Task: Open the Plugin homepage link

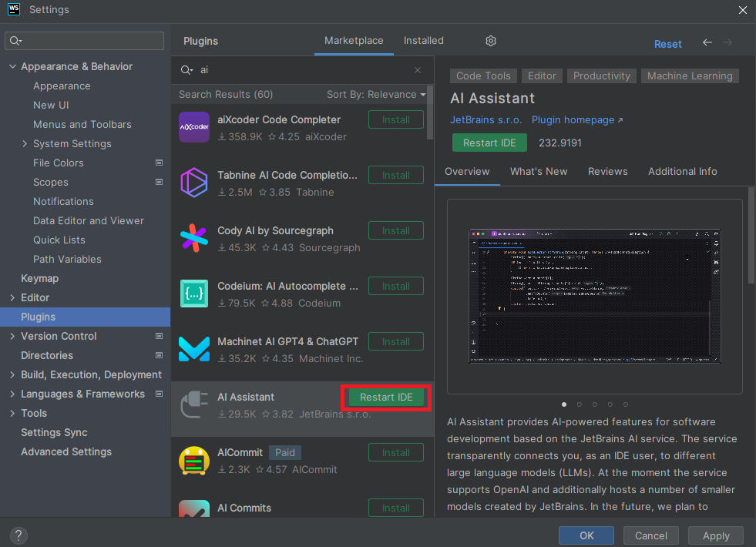Action: click(576, 119)
